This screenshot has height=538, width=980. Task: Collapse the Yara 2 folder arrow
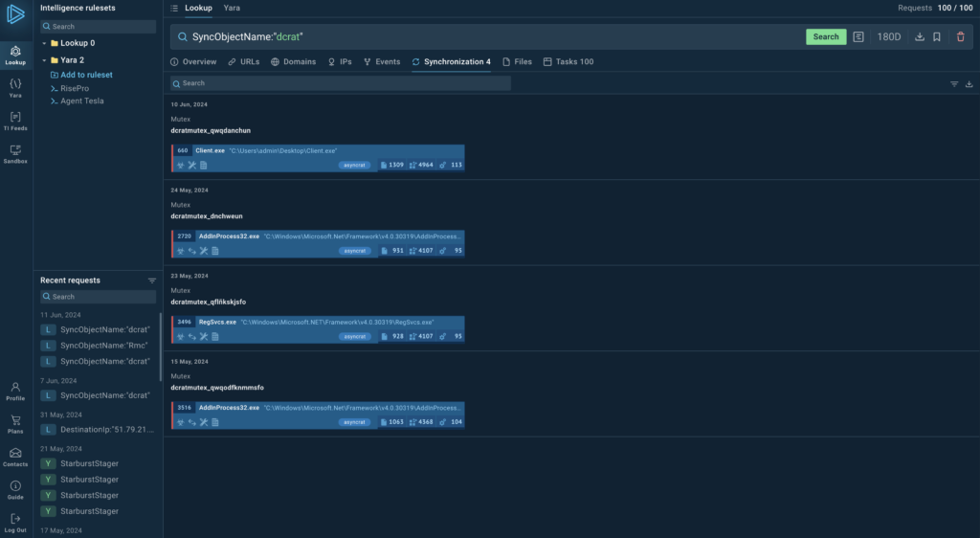[x=44, y=60]
